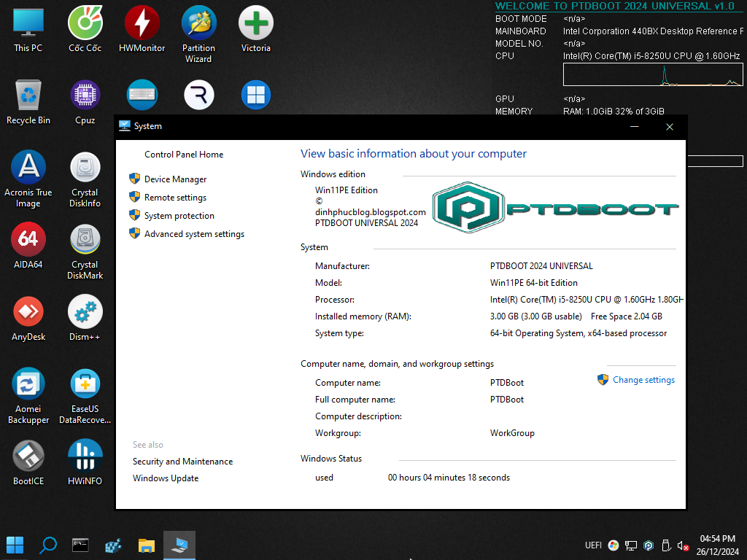Open Command Prompt from the taskbar
Image resolution: width=747 pixels, height=560 pixels.
pos(80,545)
